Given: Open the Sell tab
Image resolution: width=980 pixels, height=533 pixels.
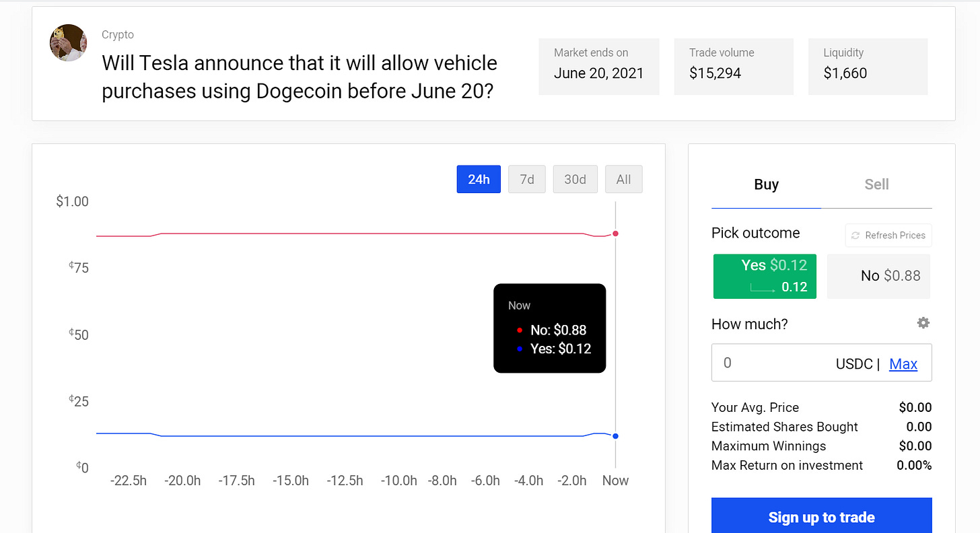Looking at the screenshot, I should click(877, 184).
